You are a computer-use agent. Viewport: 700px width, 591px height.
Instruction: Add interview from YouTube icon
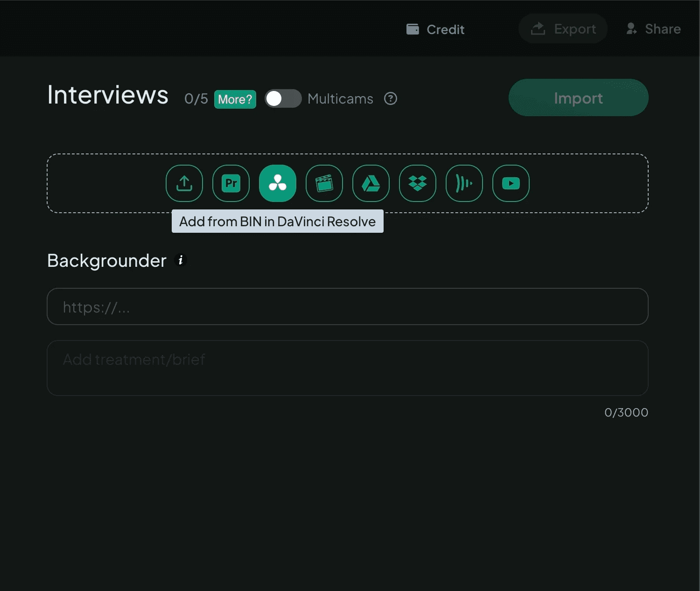pos(511,183)
